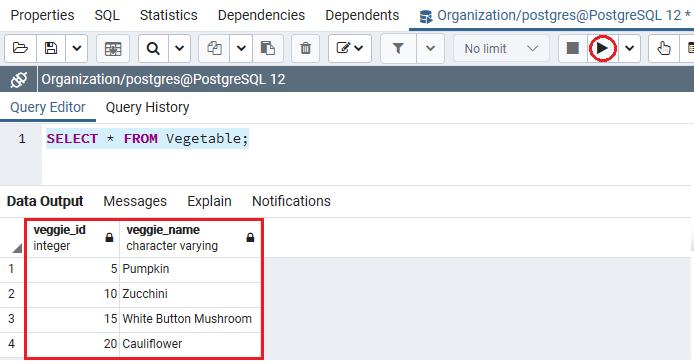Open the Edit pencil dropdown
Viewport: 694px width, 364px height.
pos(350,48)
